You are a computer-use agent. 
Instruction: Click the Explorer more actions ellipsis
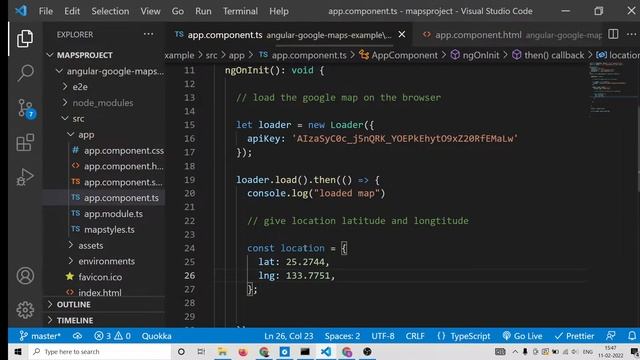coord(149,34)
